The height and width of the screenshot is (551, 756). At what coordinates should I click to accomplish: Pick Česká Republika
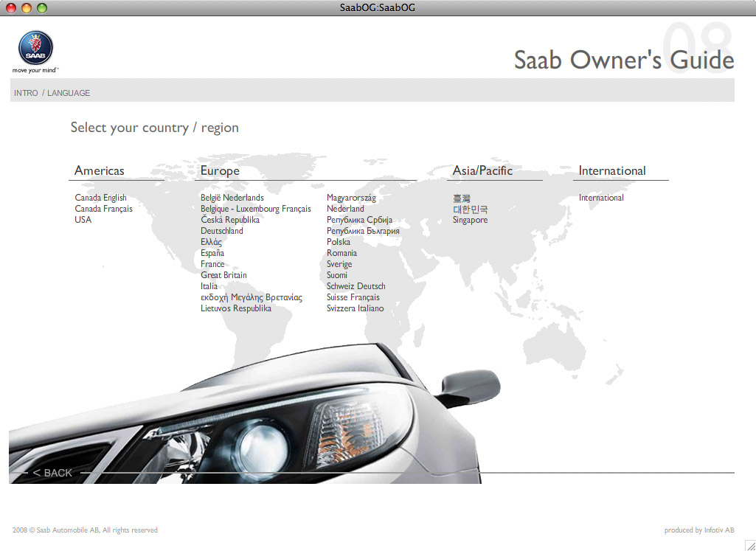(230, 220)
